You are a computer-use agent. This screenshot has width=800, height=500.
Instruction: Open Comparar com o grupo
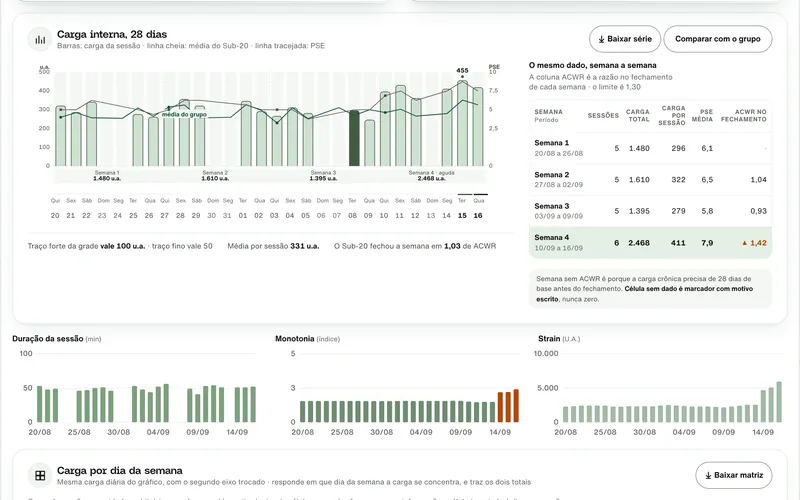(x=717, y=39)
